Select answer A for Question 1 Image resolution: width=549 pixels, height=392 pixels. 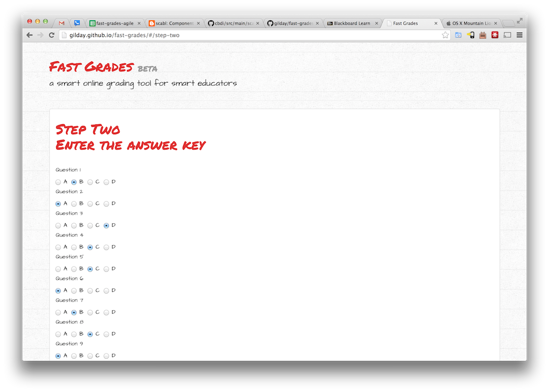[x=58, y=182]
